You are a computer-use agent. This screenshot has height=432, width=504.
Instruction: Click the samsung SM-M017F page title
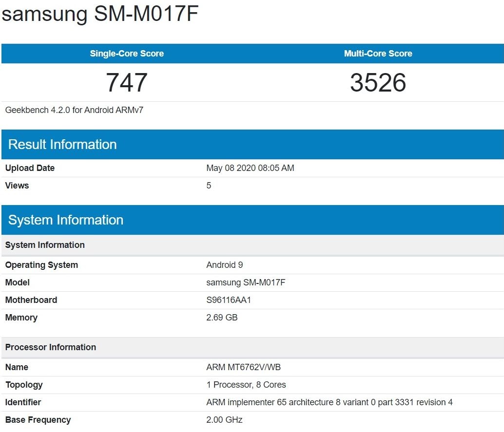coord(100,15)
